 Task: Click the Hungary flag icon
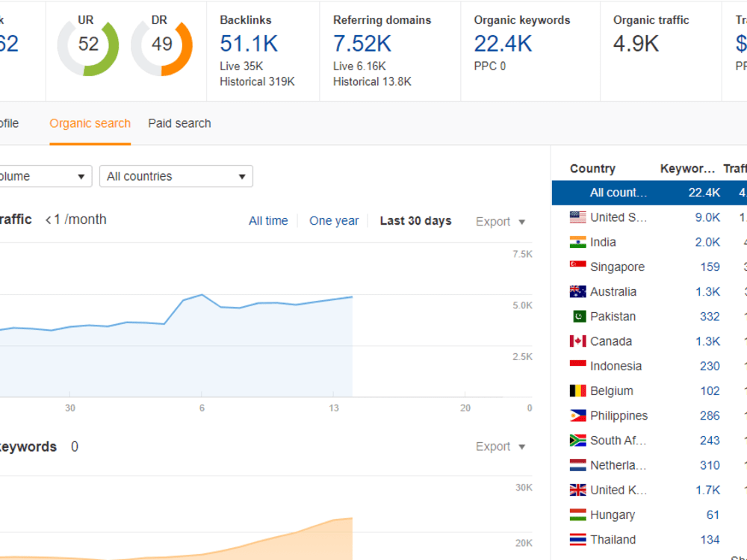pos(577,514)
